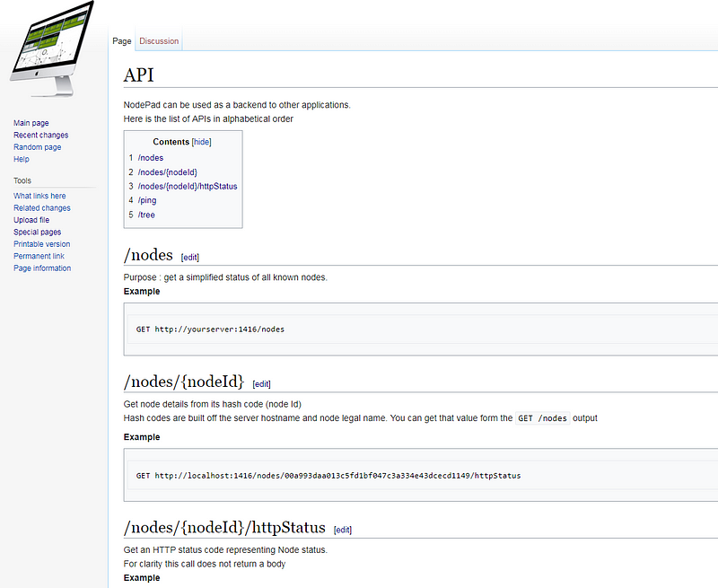Click the API page title
Viewport: 718px width, 588px height.
click(x=139, y=75)
